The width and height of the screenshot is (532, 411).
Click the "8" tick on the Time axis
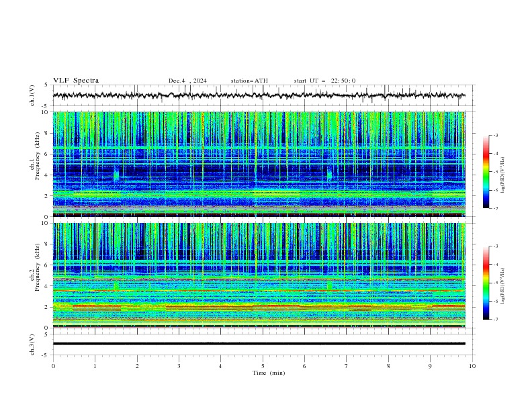388,366
